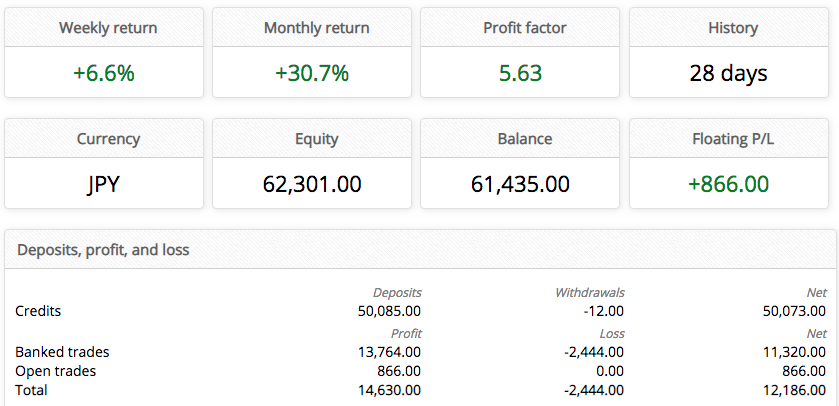This screenshot has width=839, height=406.
Task: Click the Currency card header
Action: (x=108, y=139)
